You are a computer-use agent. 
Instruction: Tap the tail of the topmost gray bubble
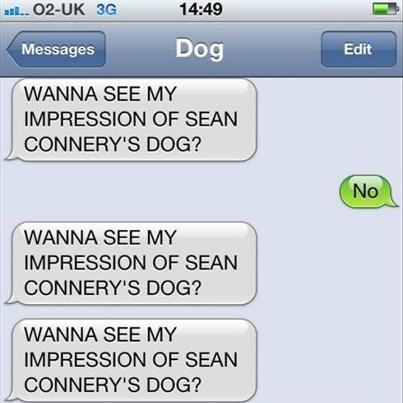11,155
